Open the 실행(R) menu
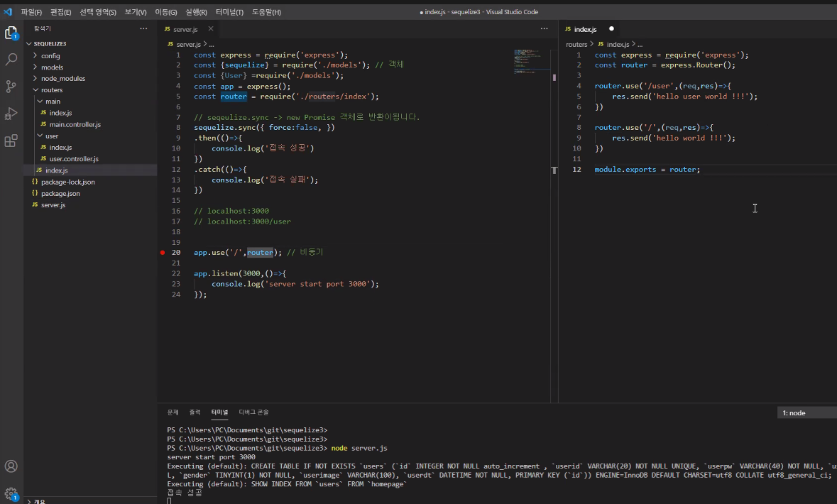The height and width of the screenshot is (504, 837). 197,12
